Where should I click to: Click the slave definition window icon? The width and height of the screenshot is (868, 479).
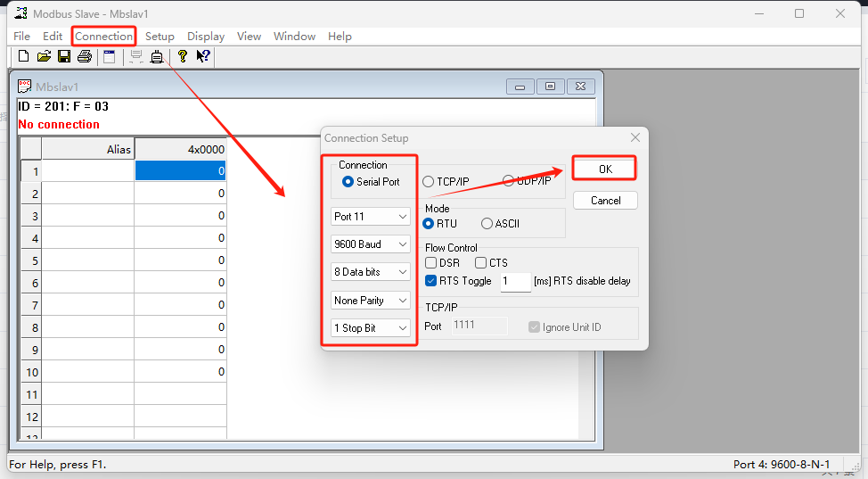[x=109, y=57]
